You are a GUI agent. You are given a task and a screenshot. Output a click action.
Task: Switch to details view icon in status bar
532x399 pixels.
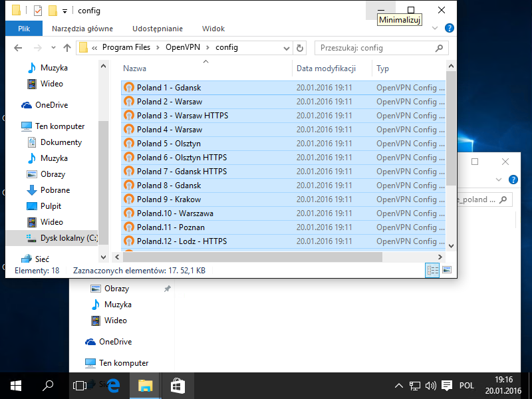[432, 270]
